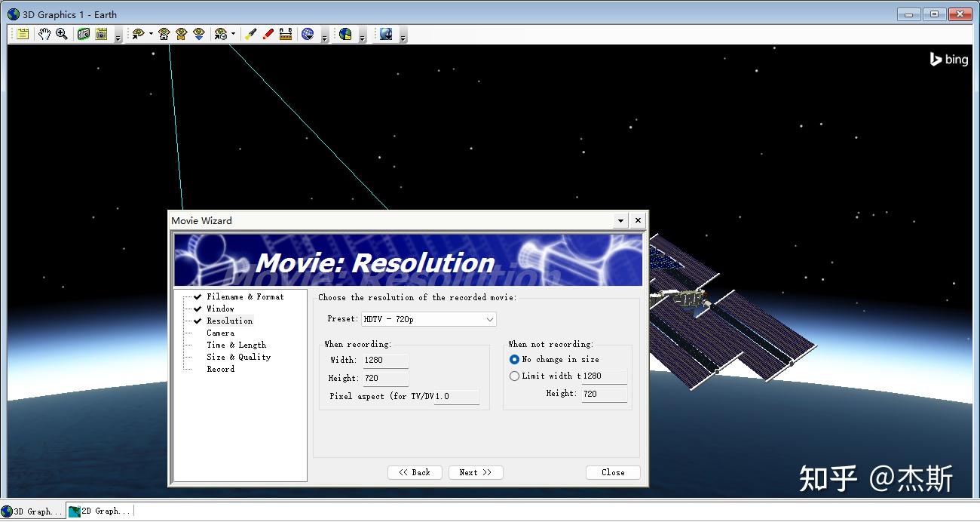Image resolution: width=980 pixels, height=522 pixels.
Task: Click the globe overlay toolbar icon
Action: coord(345,34)
